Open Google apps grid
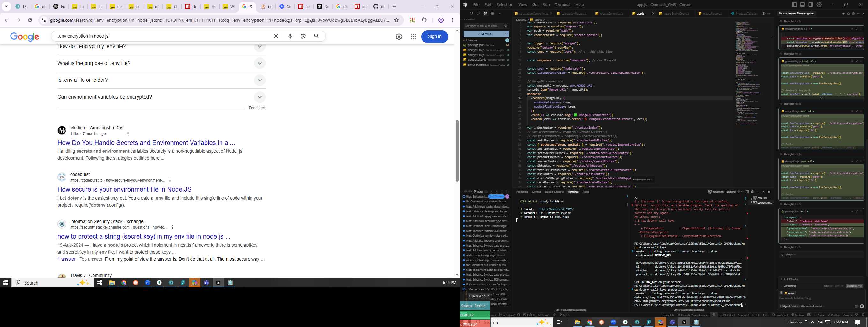Viewport: 868px width, 327px height. 414,37
